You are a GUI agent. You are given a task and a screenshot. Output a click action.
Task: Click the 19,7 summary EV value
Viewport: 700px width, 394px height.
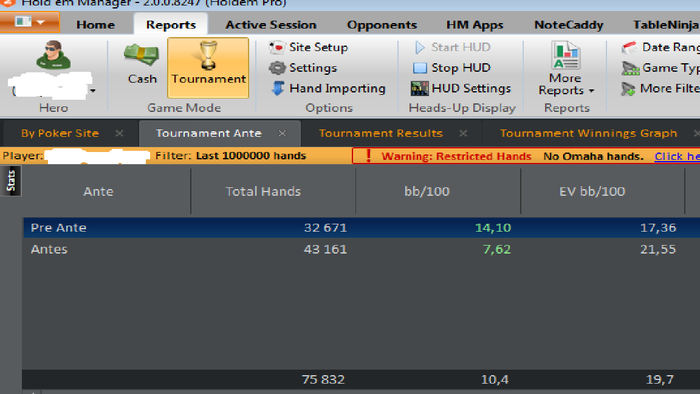660,379
